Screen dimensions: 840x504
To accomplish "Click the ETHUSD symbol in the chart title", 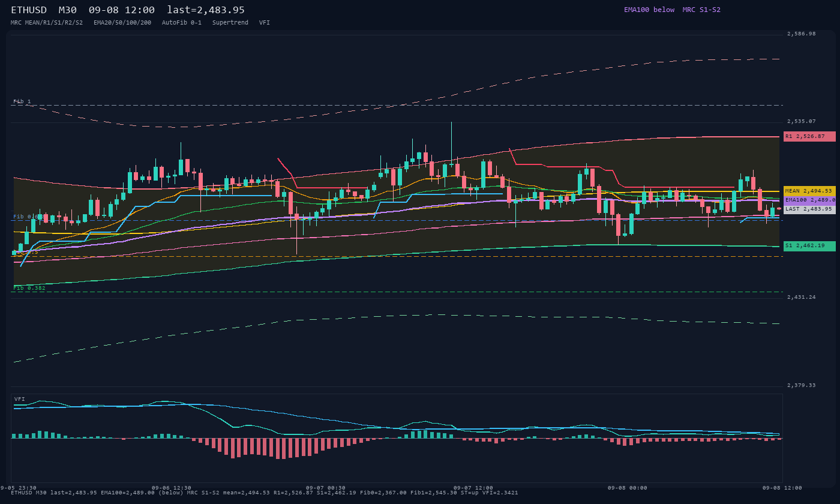I will coord(29,10).
